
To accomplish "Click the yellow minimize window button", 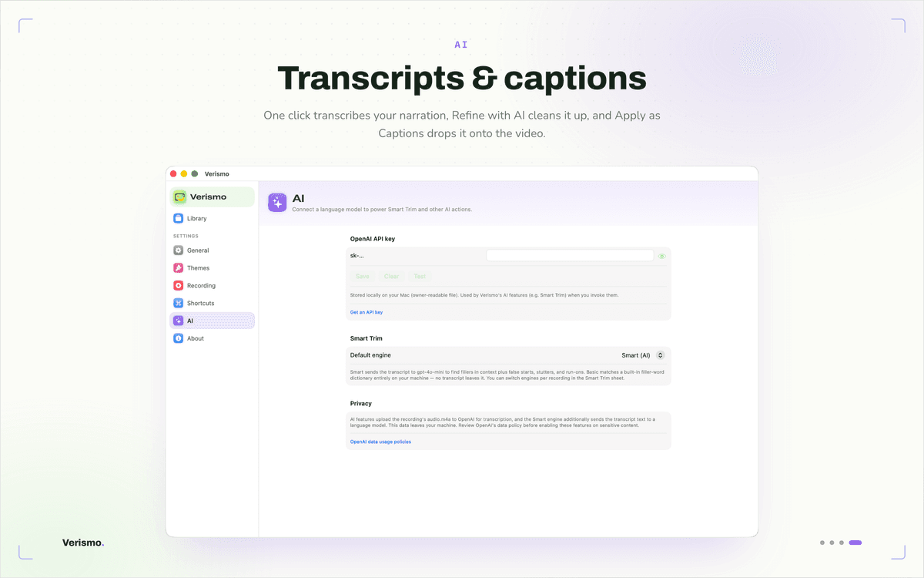I will (x=184, y=174).
